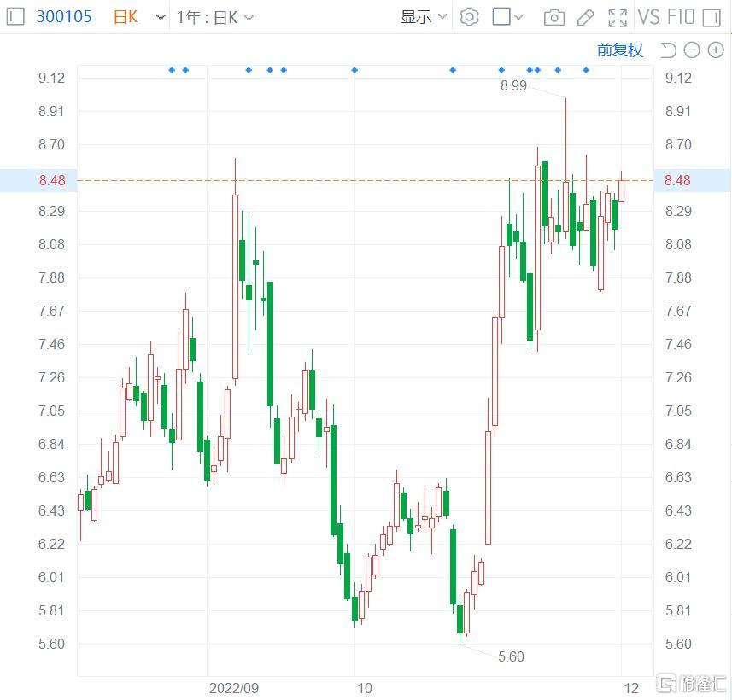This screenshot has width=732, height=700.
Task: Open the F10 company info
Action: point(681,17)
